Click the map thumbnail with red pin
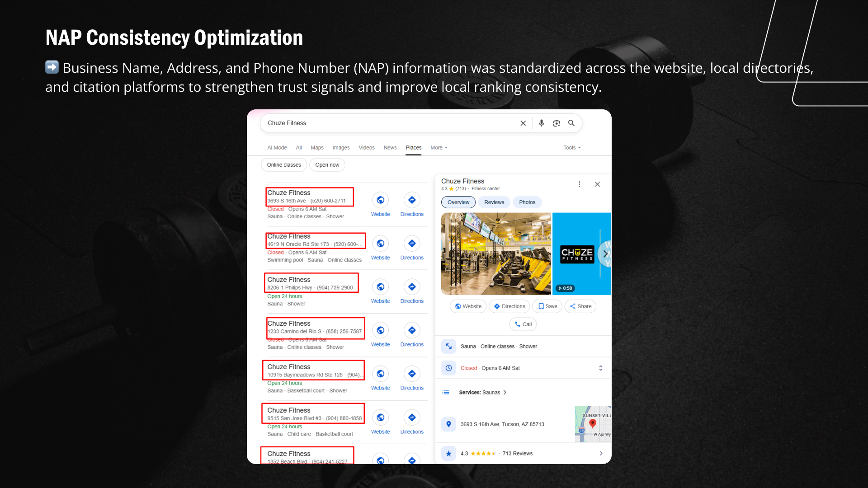This screenshot has width=868, height=488. (x=593, y=424)
